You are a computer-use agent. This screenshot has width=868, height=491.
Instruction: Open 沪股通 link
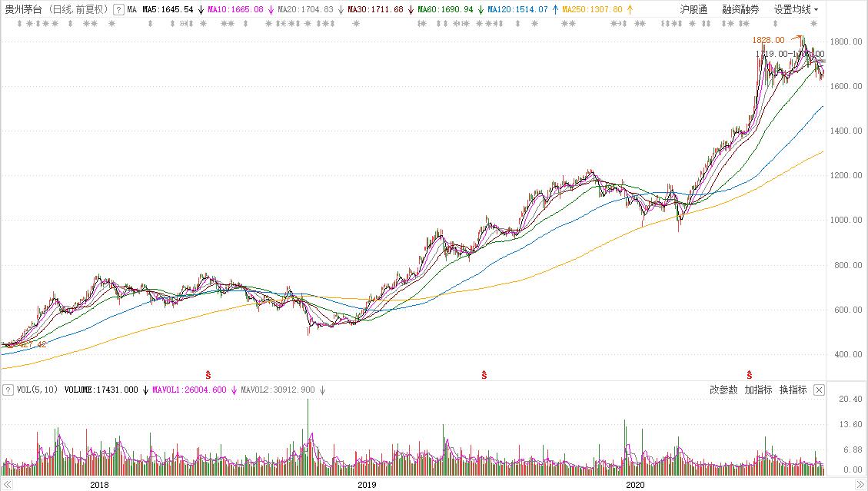693,9
